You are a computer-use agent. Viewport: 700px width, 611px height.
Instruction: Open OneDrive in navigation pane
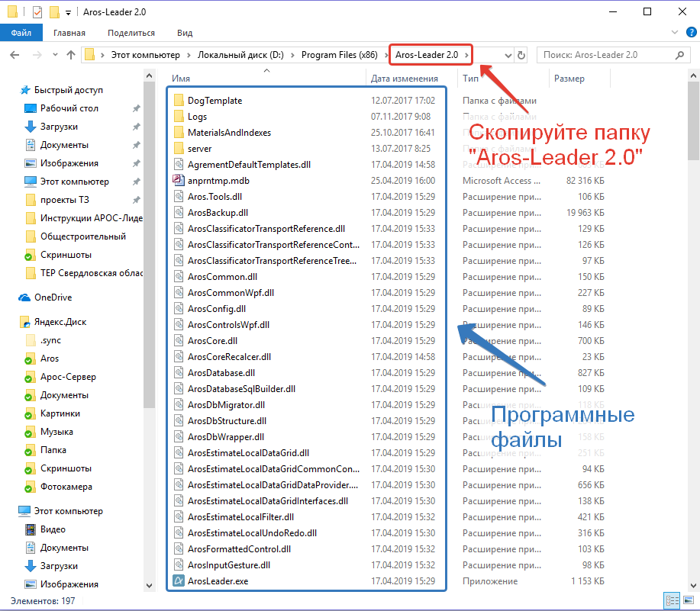(x=53, y=297)
